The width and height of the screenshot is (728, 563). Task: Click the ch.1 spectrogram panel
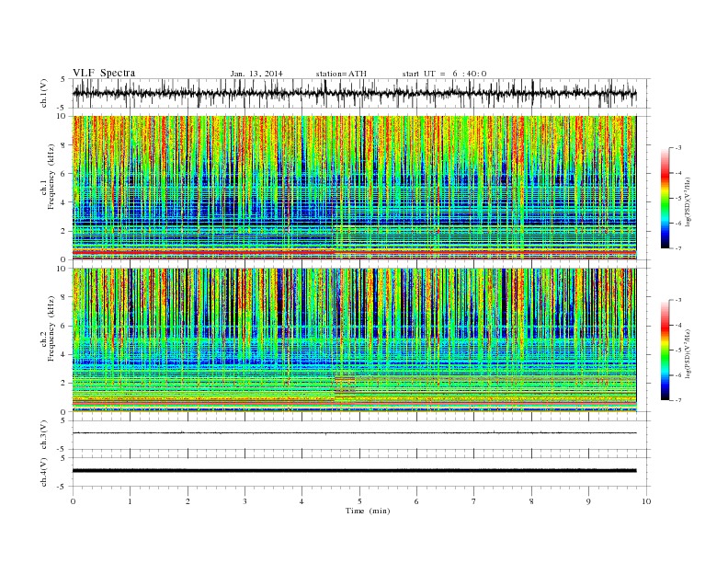pos(354,188)
